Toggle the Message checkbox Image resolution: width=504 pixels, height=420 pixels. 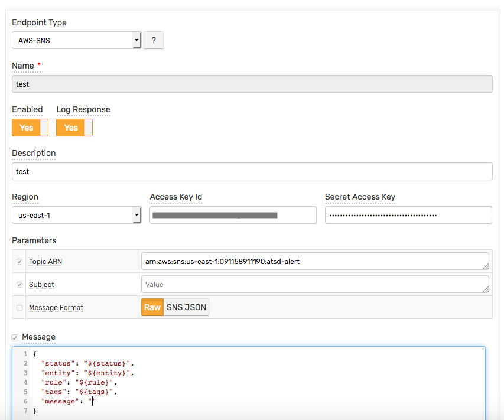click(15, 337)
